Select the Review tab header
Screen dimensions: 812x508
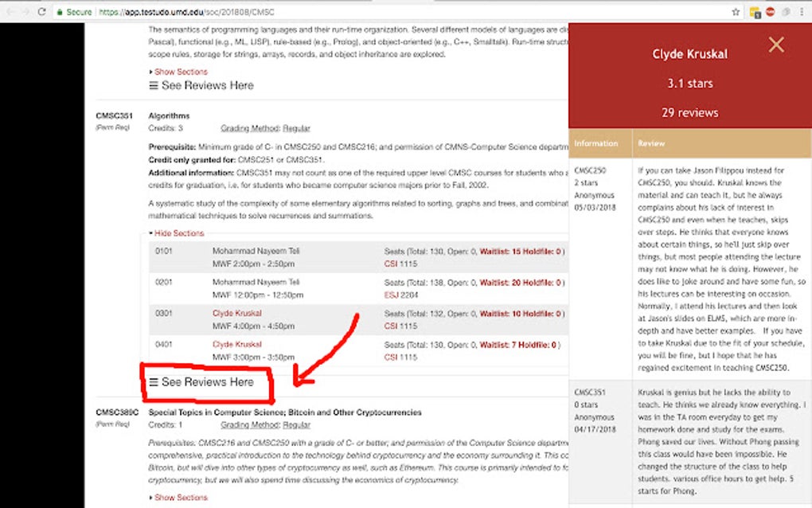point(651,143)
